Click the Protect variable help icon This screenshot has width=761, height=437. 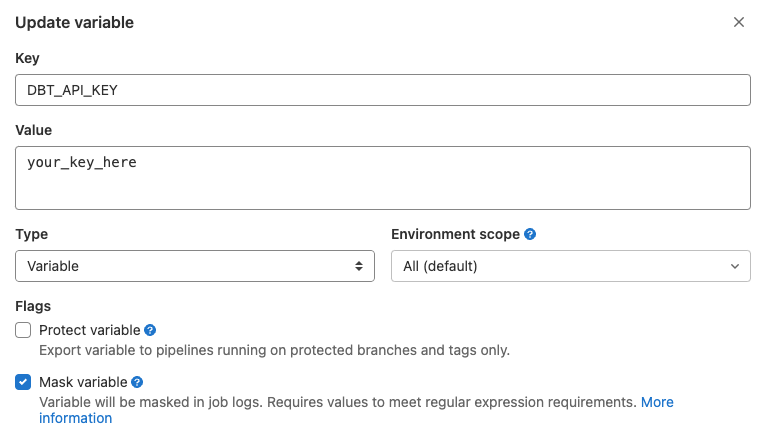(150, 330)
